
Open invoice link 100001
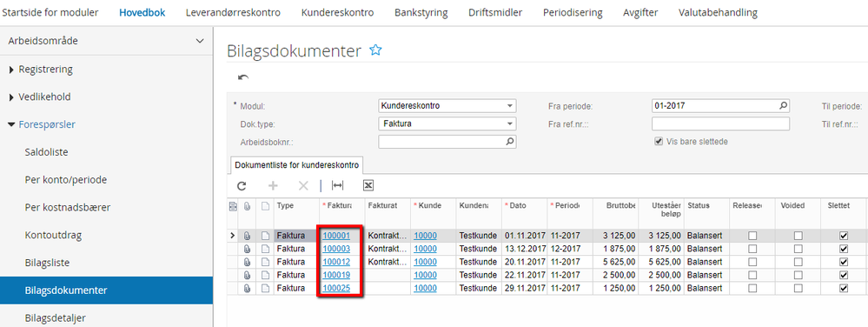tap(336, 236)
